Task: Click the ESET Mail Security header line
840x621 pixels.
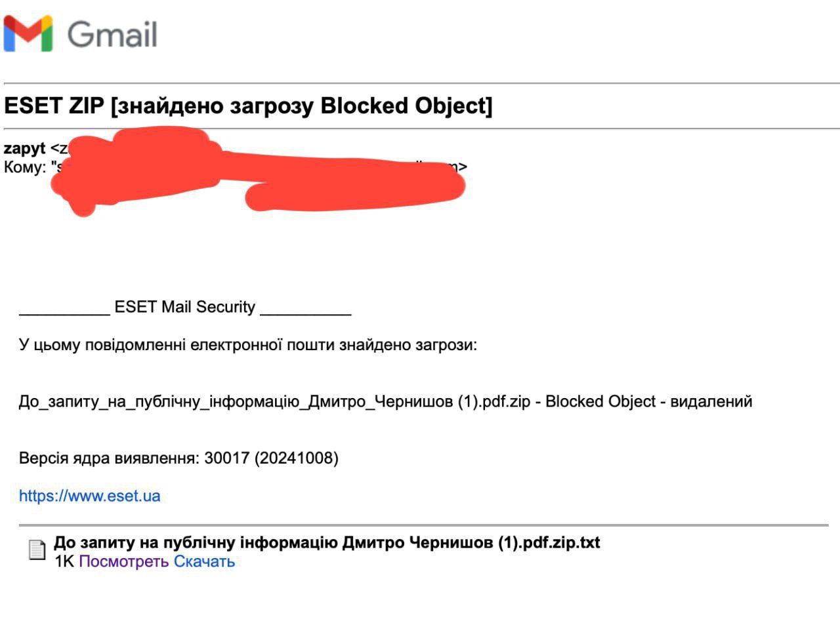Action: [x=185, y=307]
